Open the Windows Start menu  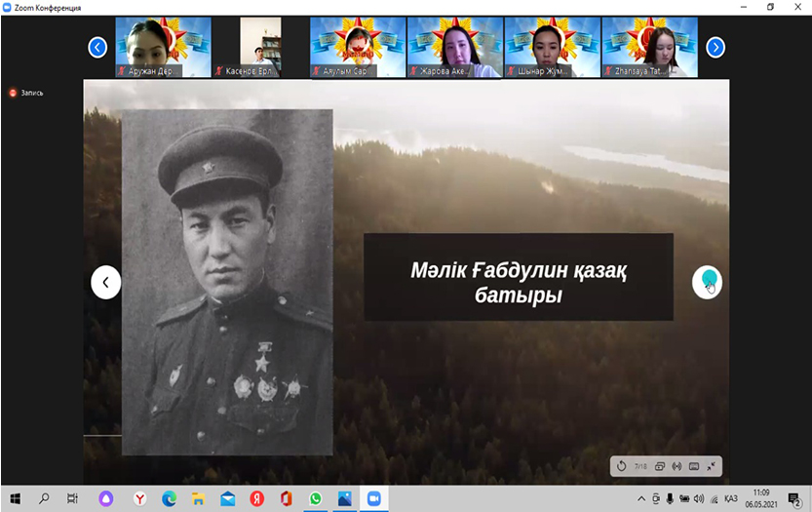pyautogui.click(x=15, y=498)
